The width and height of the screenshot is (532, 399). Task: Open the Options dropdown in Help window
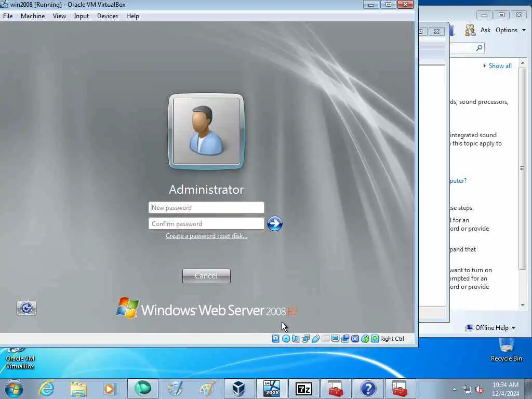pos(510,30)
